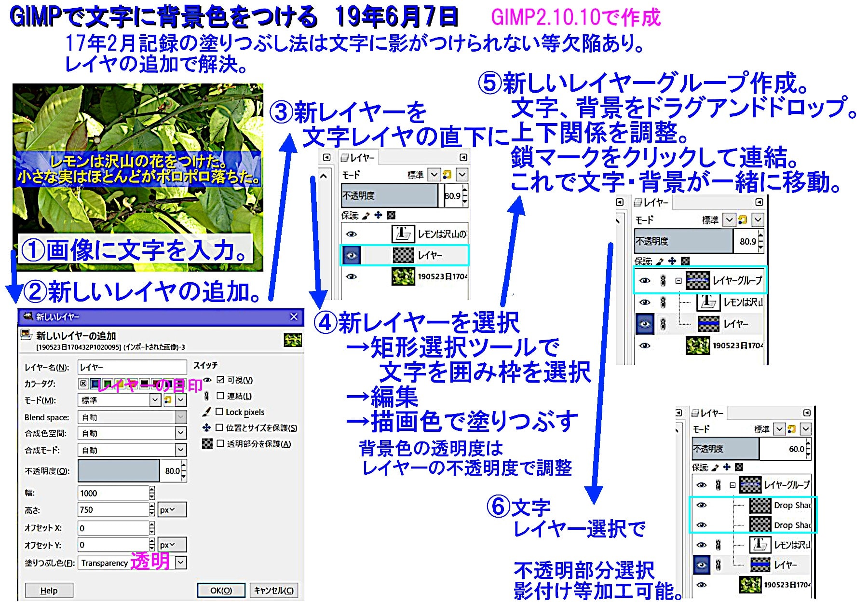Click the lock alpha checkerboard icon in the Layers panel without a layer group
Screen dimensions: 868x605
tap(391, 215)
